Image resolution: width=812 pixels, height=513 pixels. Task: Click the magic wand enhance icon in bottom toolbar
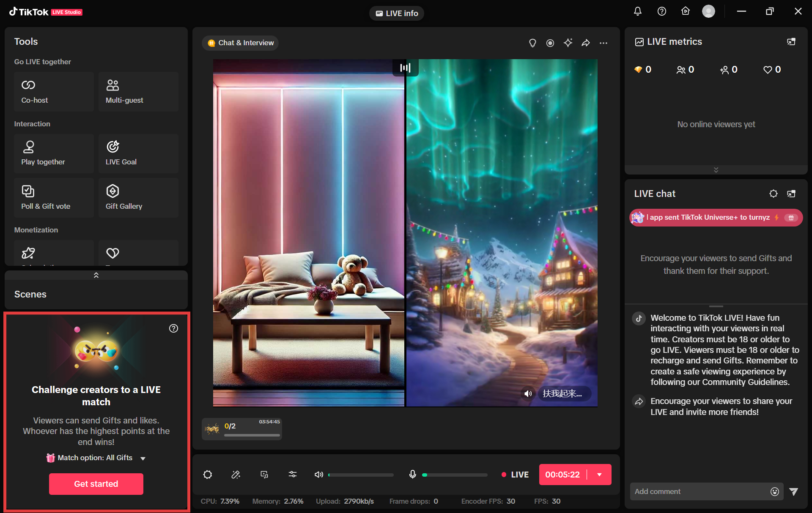click(236, 474)
